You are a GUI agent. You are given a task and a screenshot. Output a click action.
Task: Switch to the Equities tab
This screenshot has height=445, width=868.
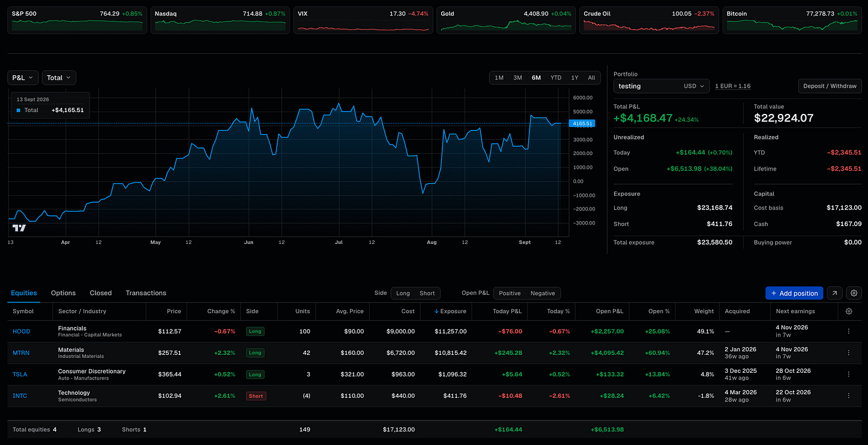24,293
